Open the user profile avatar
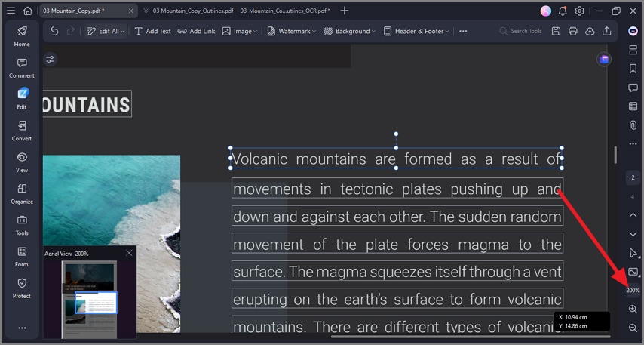Image resolution: width=644 pixels, height=345 pixels. pos(545,11)
